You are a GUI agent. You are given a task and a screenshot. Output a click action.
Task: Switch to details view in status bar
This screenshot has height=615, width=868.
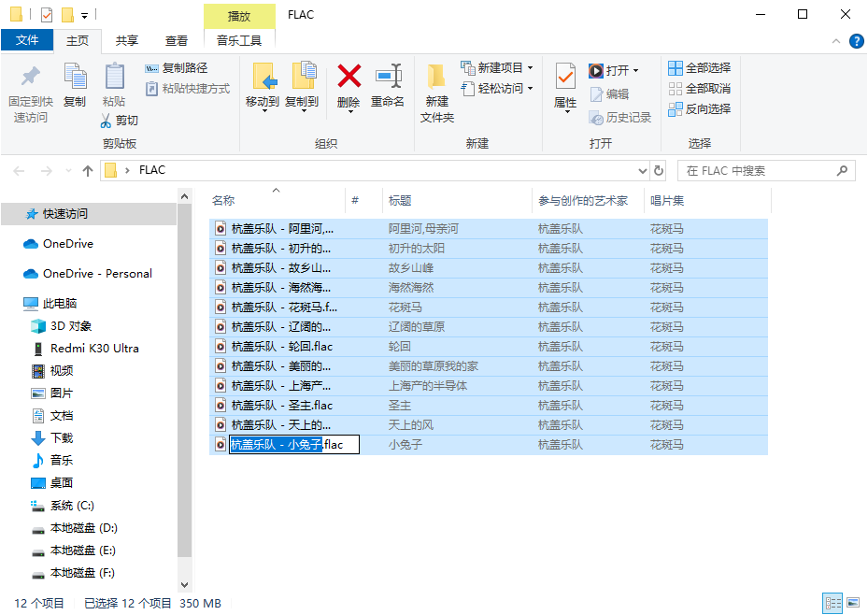pos(831,603)
